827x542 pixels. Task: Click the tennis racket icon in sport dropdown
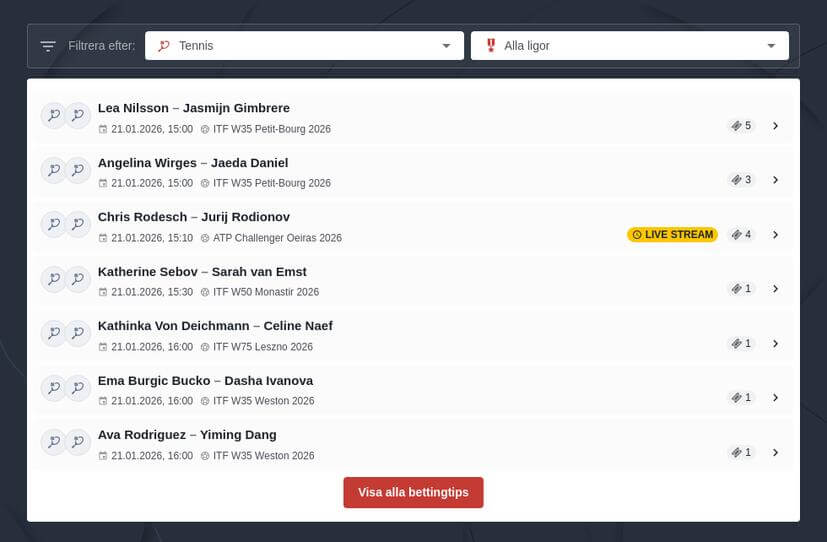pos(165,46)
